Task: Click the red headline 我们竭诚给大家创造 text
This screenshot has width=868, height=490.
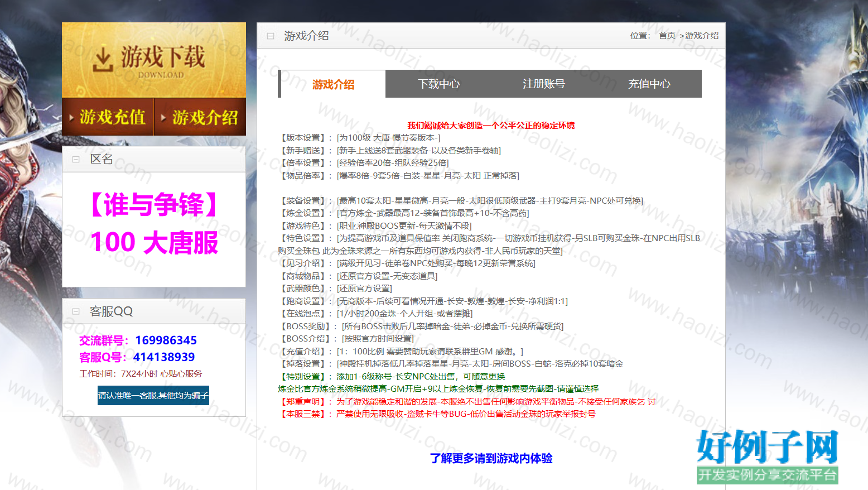Action: [491, 125]
